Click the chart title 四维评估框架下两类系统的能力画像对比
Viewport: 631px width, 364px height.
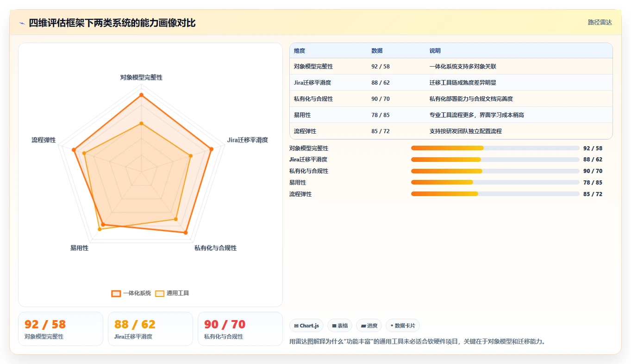click(112, 23)
